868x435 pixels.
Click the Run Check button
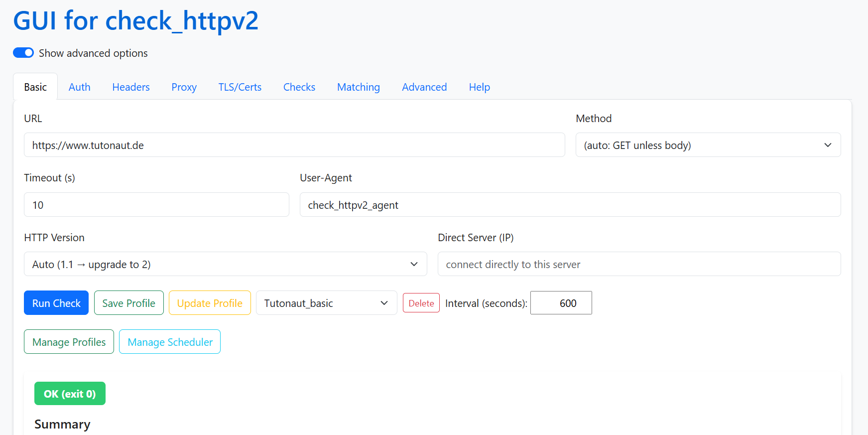(56, 303)
